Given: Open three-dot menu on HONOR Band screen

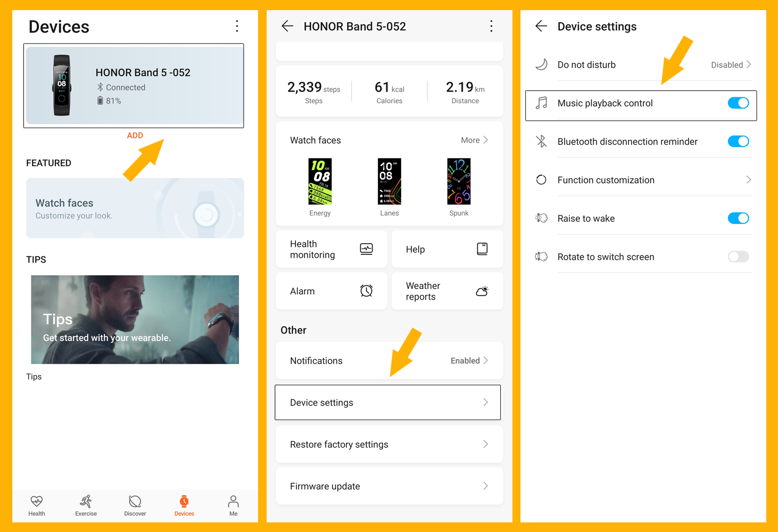Looking at the screenshot, I should click(491, 26).
